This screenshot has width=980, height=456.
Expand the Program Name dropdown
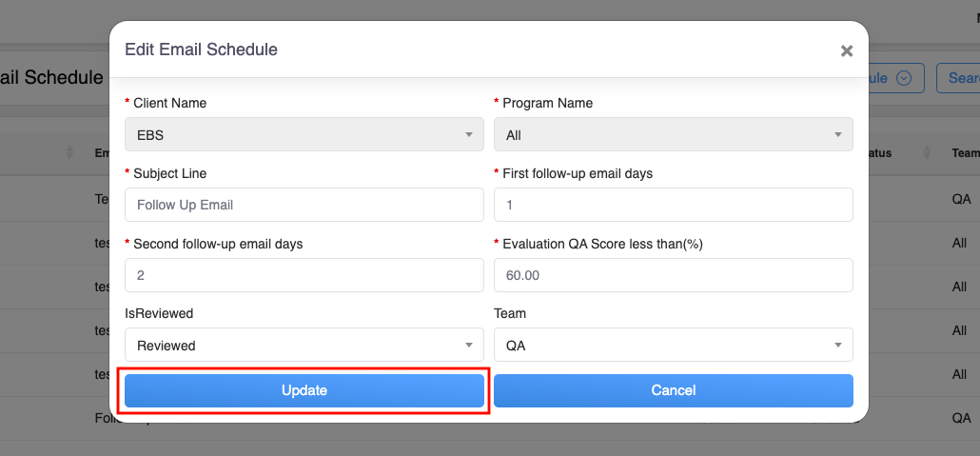tap(673, 135)
